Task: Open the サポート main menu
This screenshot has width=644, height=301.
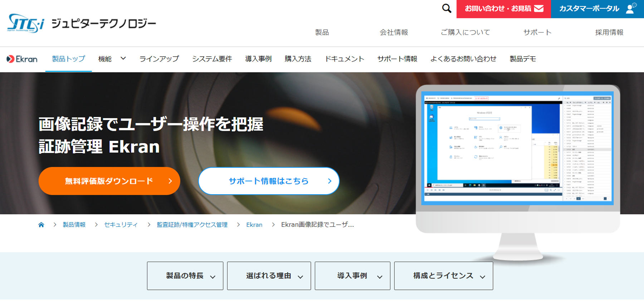Action: coord(537,32)
